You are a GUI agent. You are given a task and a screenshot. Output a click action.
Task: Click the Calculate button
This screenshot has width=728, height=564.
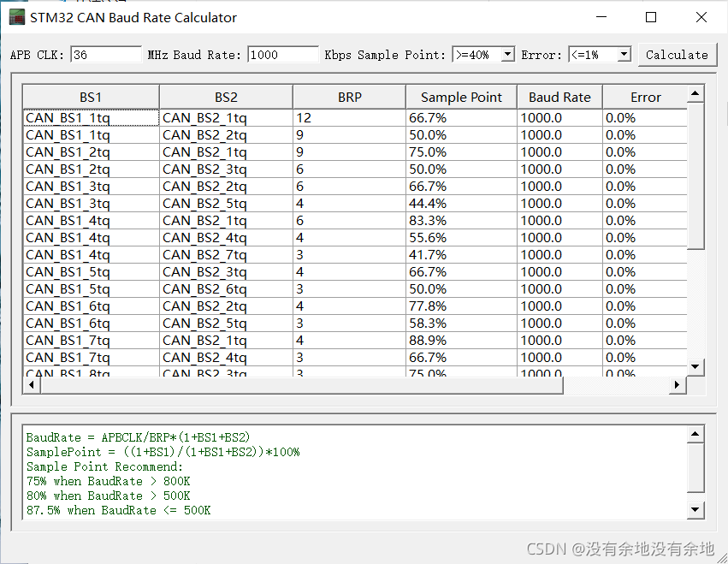676,55
